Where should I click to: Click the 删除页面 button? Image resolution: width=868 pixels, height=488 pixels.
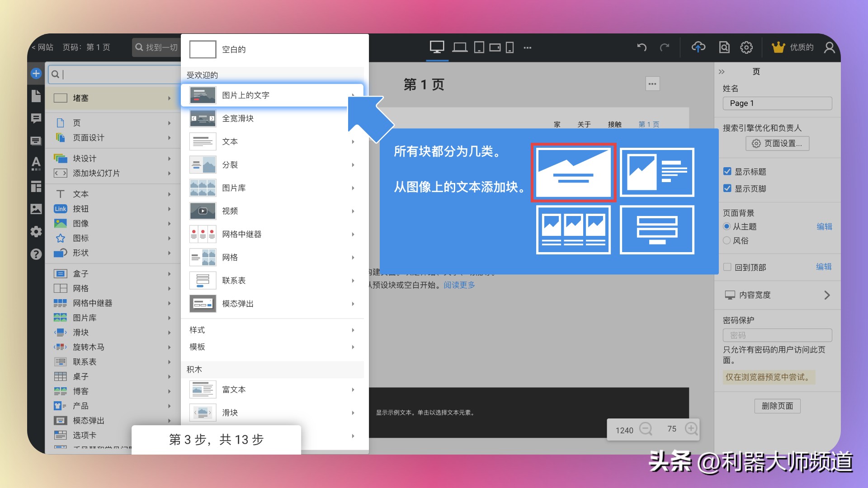tap(777, 406)
